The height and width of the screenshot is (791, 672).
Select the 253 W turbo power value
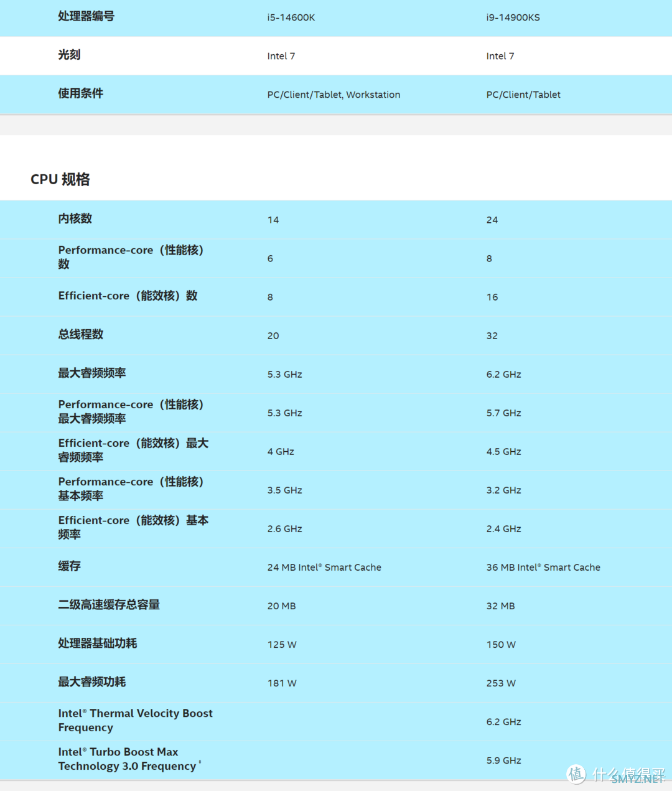[501, 683]
